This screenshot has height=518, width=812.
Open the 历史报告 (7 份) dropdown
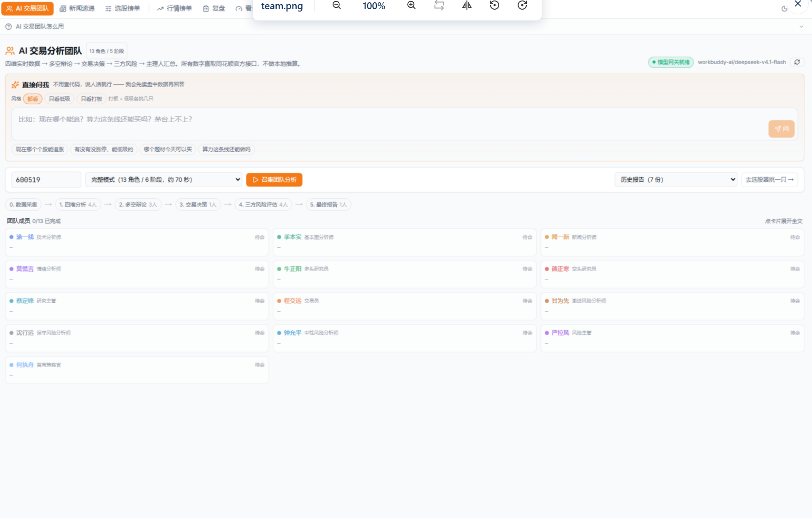[x=676, y=179]
